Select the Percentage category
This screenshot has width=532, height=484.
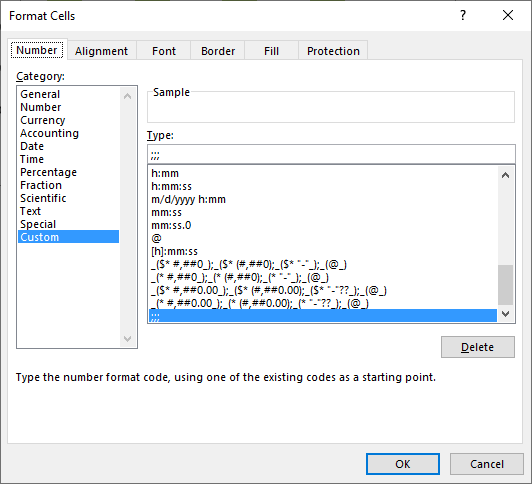click(x=69, y=172)
